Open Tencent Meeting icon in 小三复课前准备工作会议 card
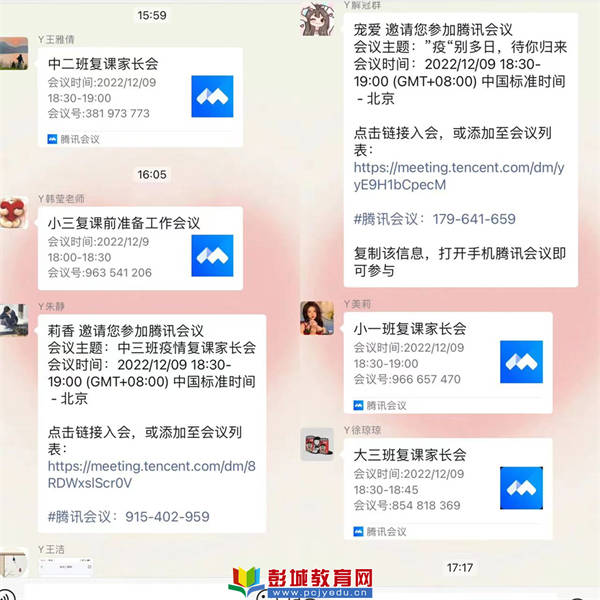This screenshot has height=600, width=600. click(212, 256)
